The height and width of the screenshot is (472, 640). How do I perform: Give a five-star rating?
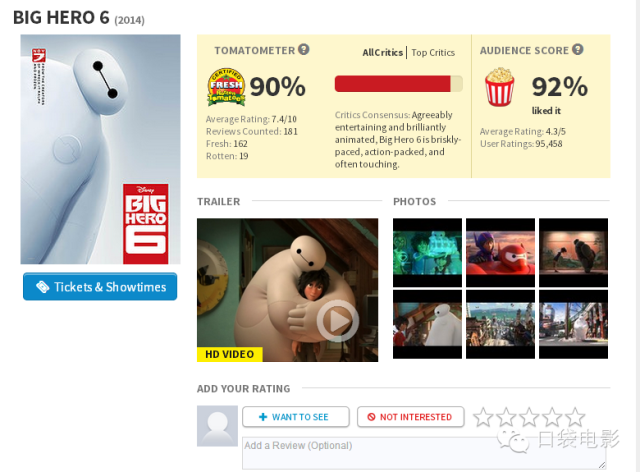(575, 417)
